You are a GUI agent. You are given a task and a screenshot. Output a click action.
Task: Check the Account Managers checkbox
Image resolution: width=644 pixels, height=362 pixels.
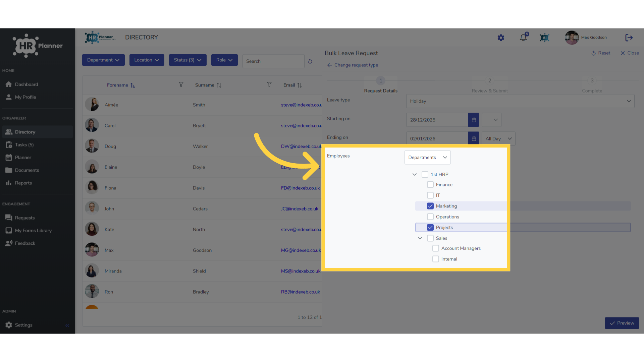click(x=436, y=248)
